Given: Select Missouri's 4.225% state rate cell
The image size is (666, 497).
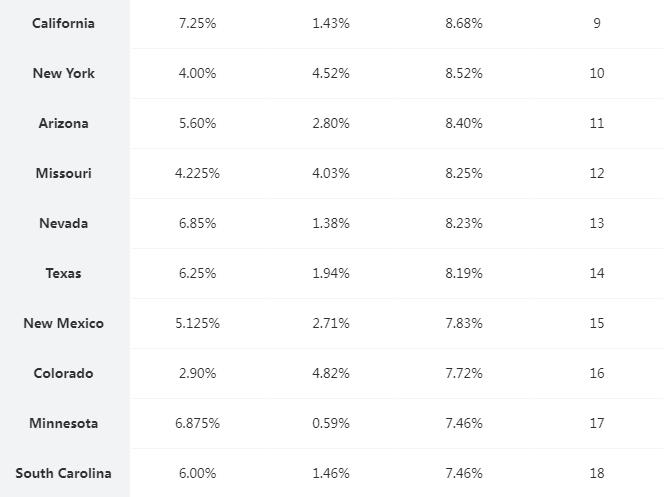Looking at the screenshot, I should pyautogui.click(x=197, y=173).
